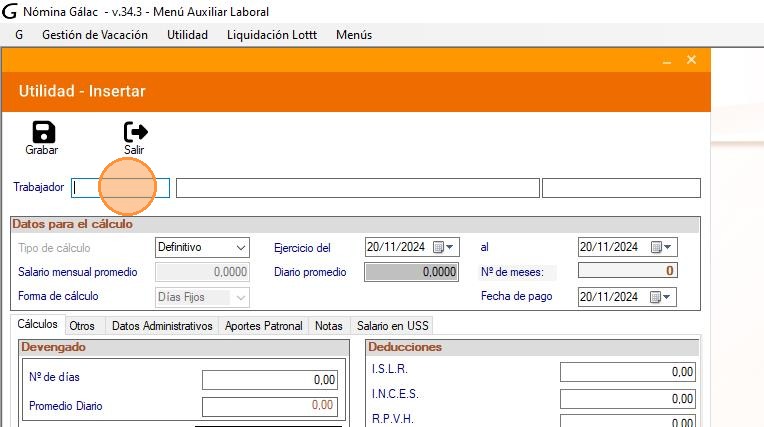Click the Nº de días input

point(270,380)
